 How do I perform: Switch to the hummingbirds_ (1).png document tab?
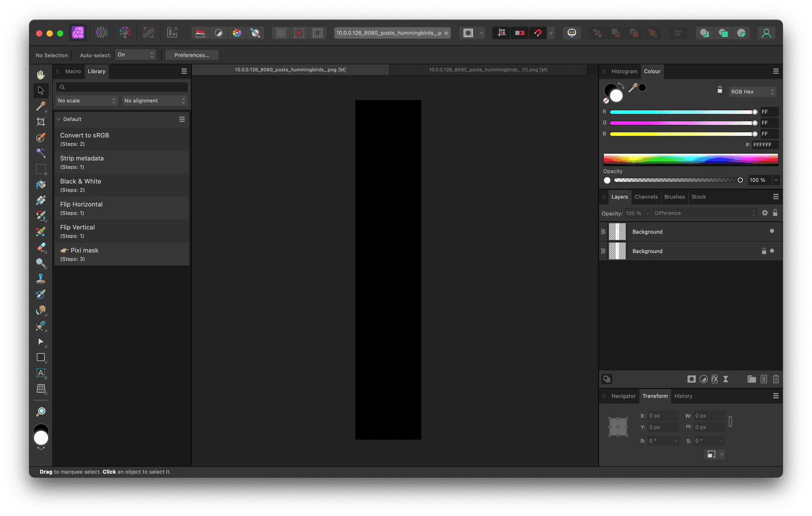point(488,70)
